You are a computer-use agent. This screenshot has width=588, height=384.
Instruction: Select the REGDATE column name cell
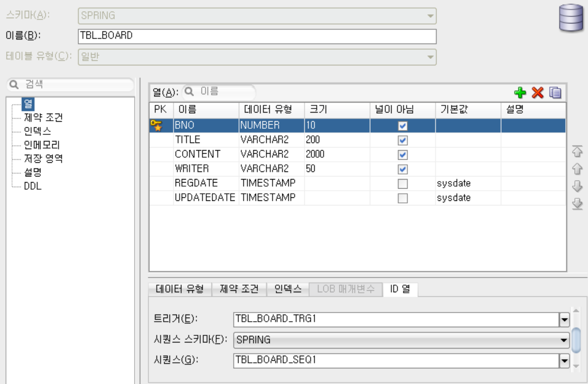(206, 183)
